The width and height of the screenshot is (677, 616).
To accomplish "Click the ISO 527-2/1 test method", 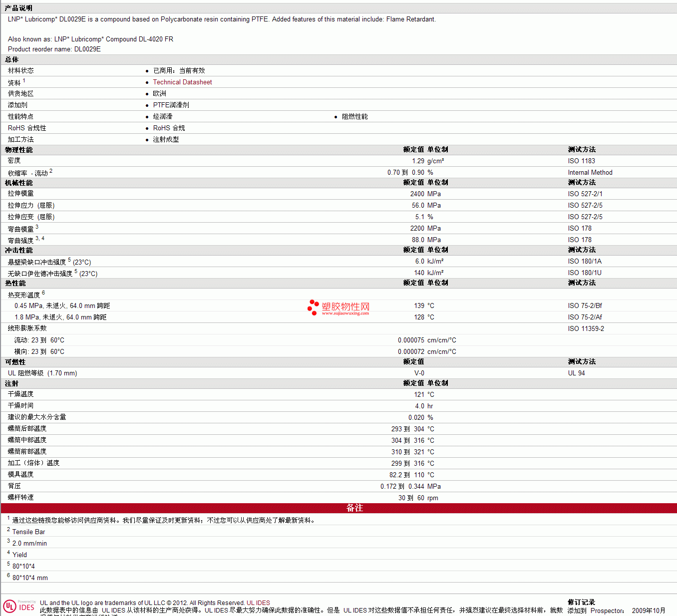I will tap(585, 194).
